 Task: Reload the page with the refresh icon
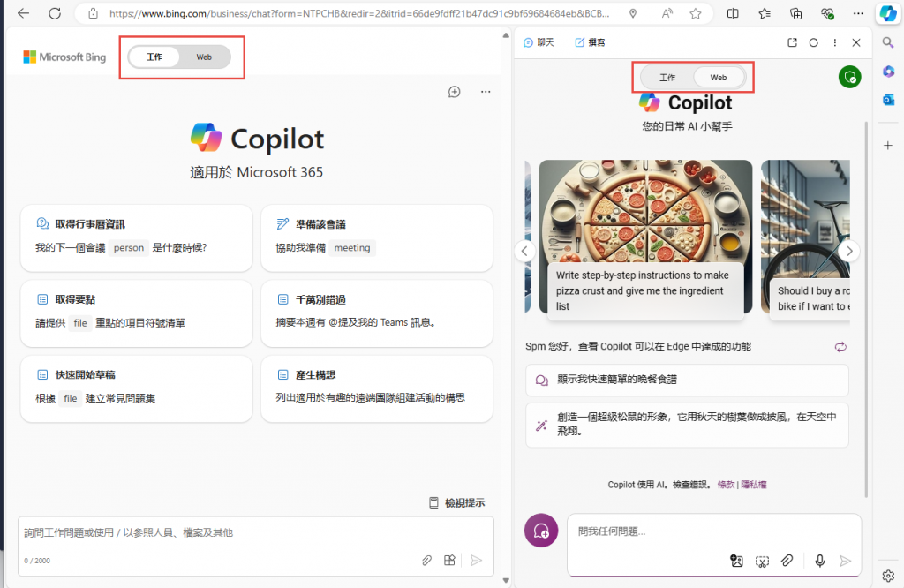pos(55,13)
